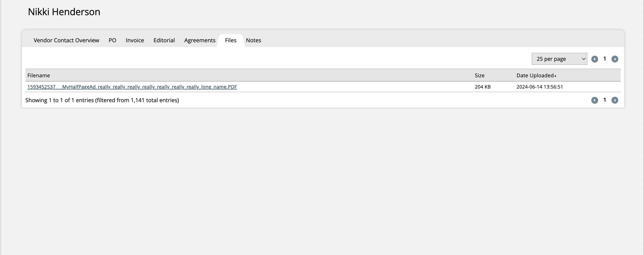
Task: Switch to the PO tab
Action: [x=112, y=40]
